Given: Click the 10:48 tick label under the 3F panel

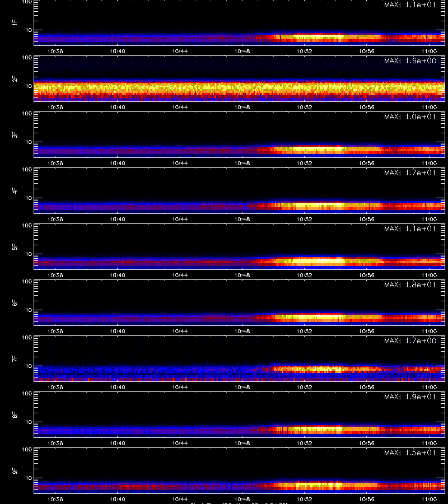Looking at the screenshot, I should point(242,164).
